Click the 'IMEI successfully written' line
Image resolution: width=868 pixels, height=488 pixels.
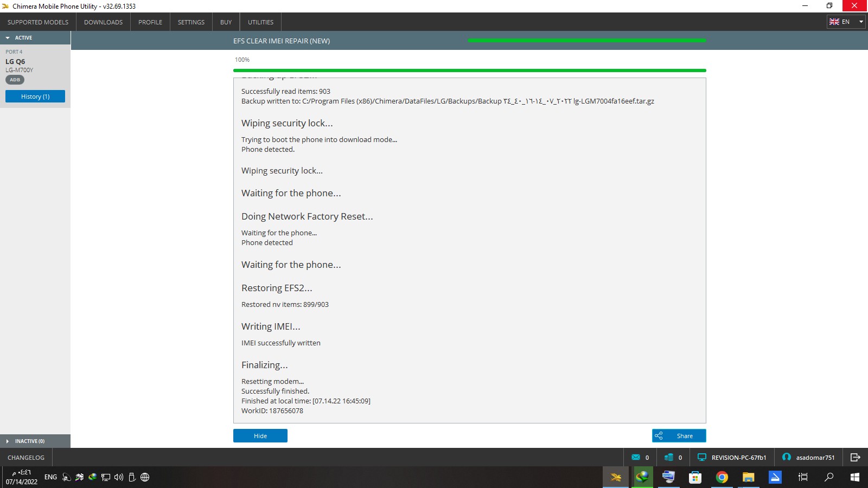[281, 343]
